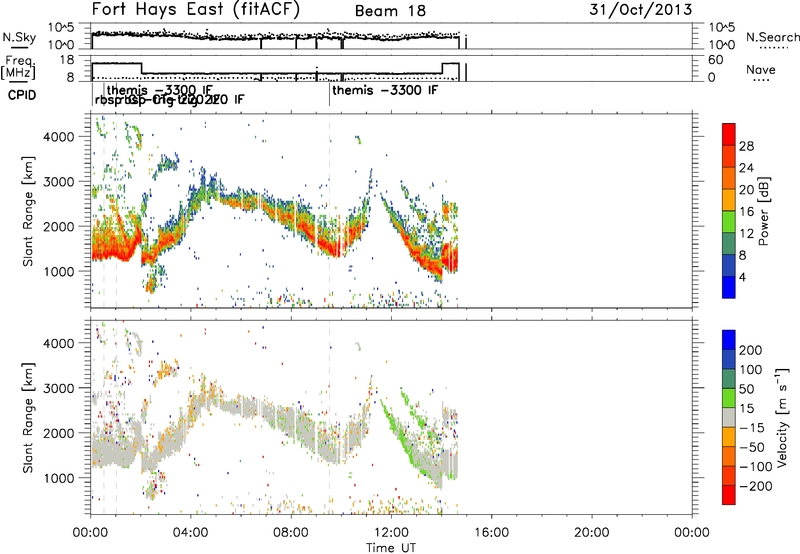
Task: Click the 'CPID' row label
Action: pyautogui.click(x=22, y=95)
